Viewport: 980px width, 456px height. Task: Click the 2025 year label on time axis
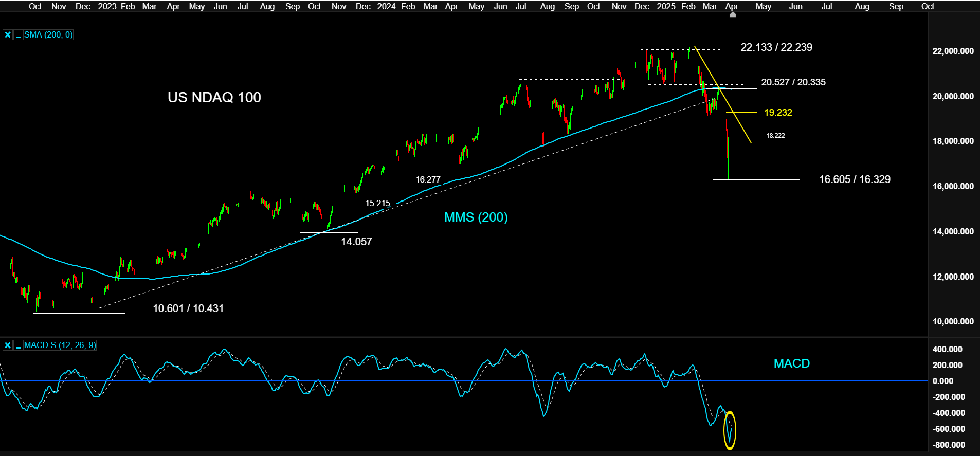pos(666,6)
